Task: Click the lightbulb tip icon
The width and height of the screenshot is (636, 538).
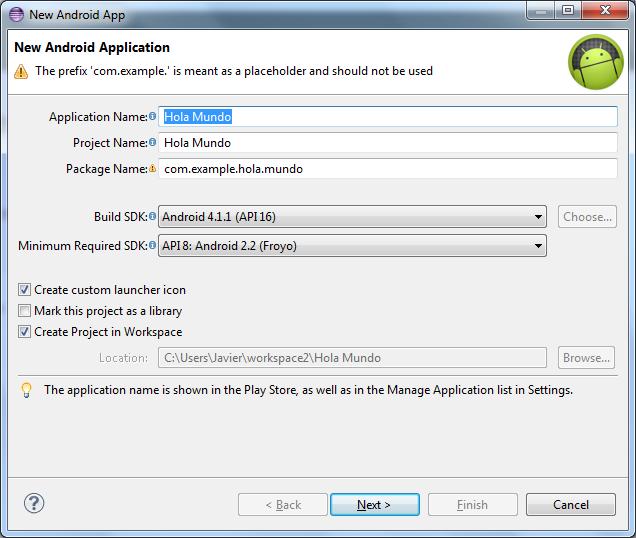Action: point(27,390)
